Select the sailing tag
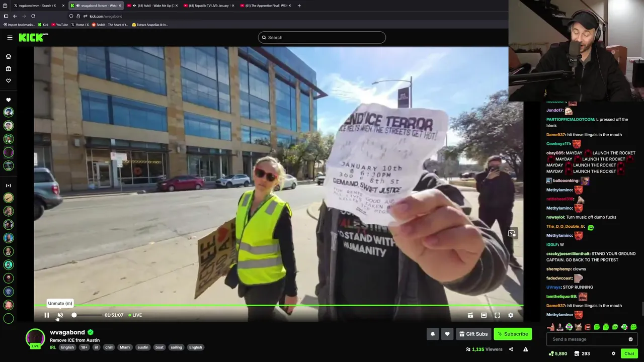This screenshot has height=362, width=644. (x=176, y=347)
